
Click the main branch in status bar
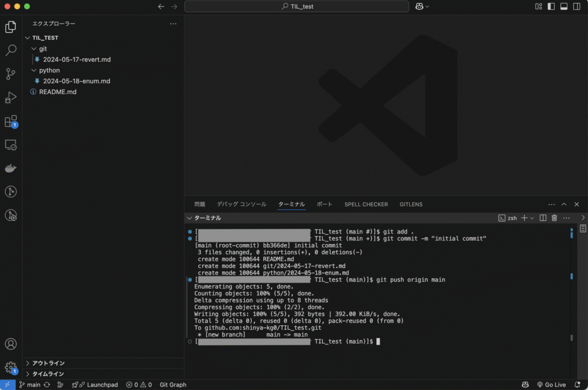[x=30, y=385]
